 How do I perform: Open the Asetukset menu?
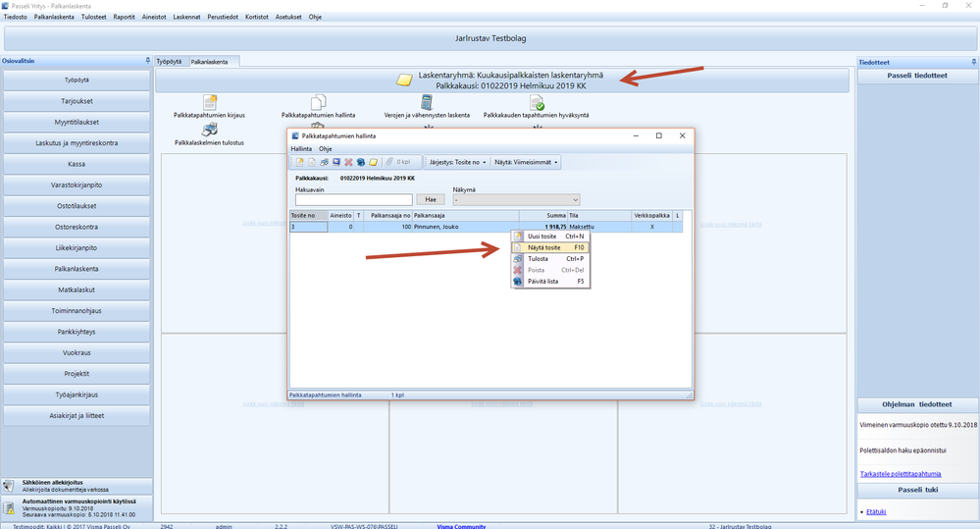click(288, 17)
